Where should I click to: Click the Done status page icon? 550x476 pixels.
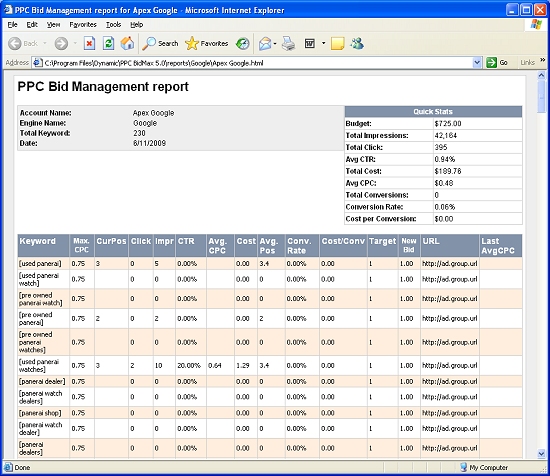coord(8,468)
